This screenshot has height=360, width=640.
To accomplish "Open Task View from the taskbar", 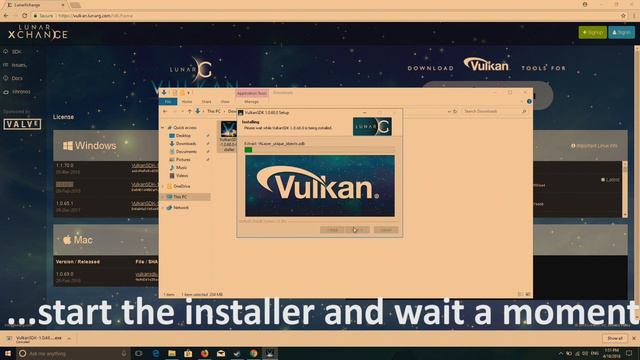I will pyautogui.click(x=139, y=353).
